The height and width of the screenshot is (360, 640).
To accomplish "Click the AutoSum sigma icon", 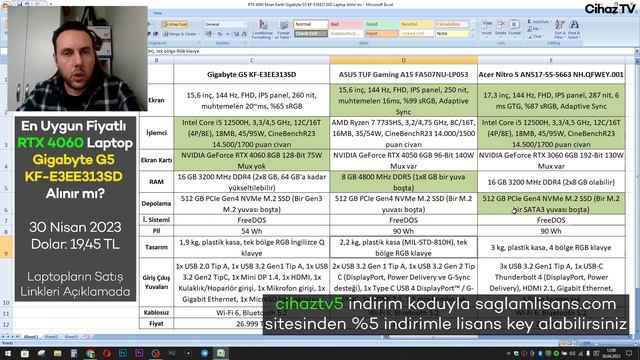I will [530, 22].
